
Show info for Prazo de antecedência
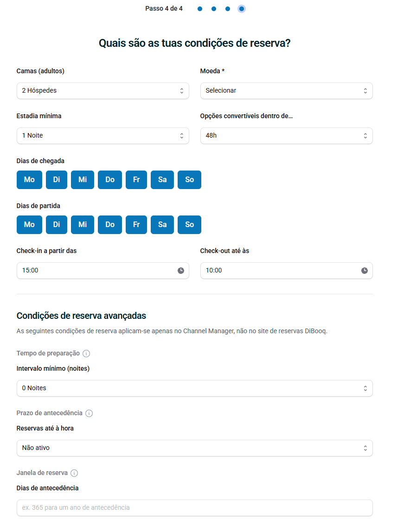tap(89, 413)
